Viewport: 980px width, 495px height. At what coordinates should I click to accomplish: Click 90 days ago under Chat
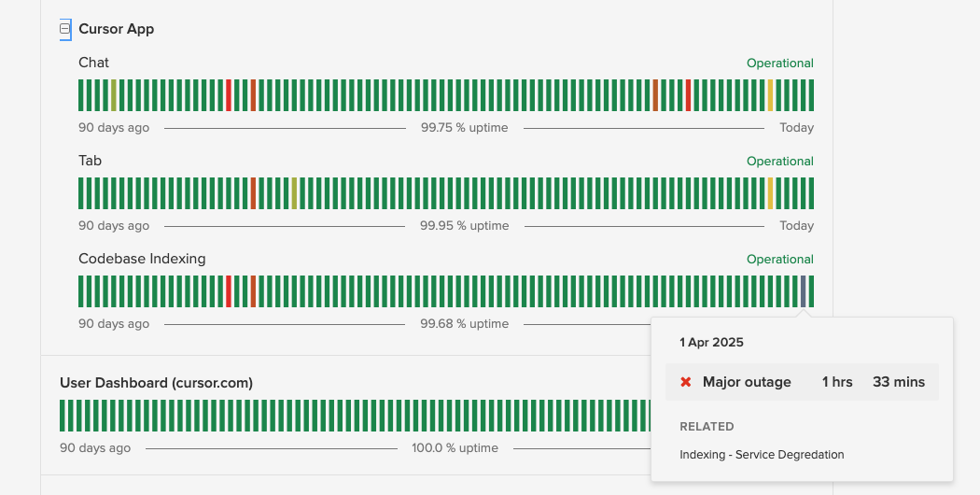coord(114,128)
